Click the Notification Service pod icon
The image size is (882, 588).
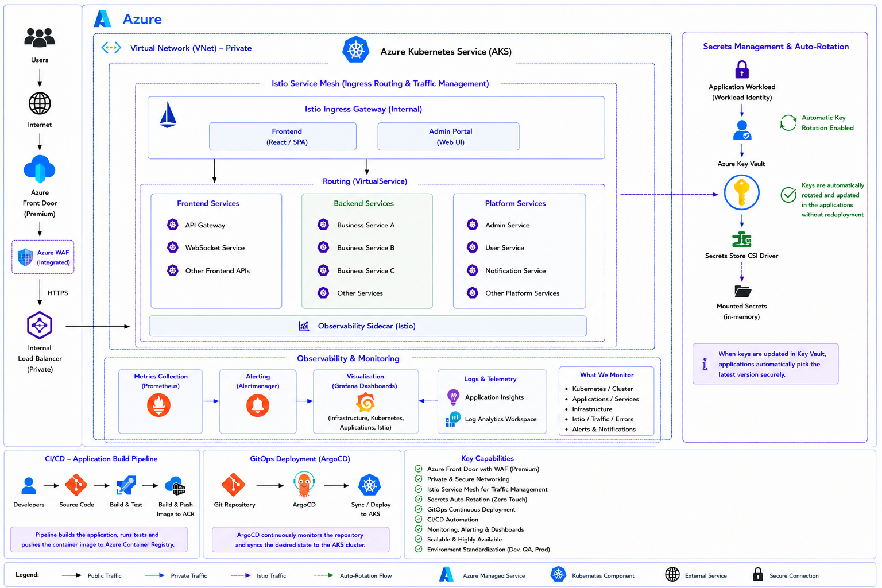pyautogui.click(x=473, y=270)
